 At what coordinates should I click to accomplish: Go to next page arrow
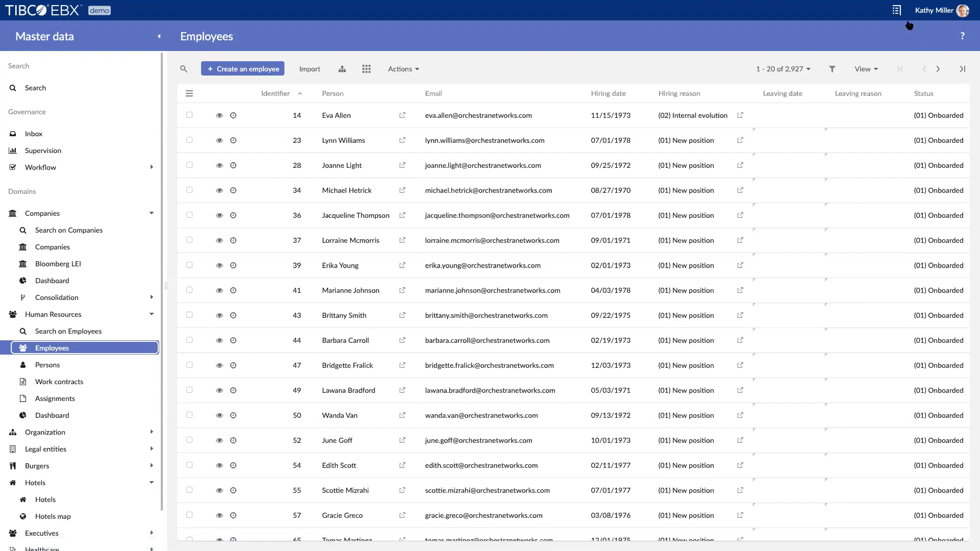[938, 69]
